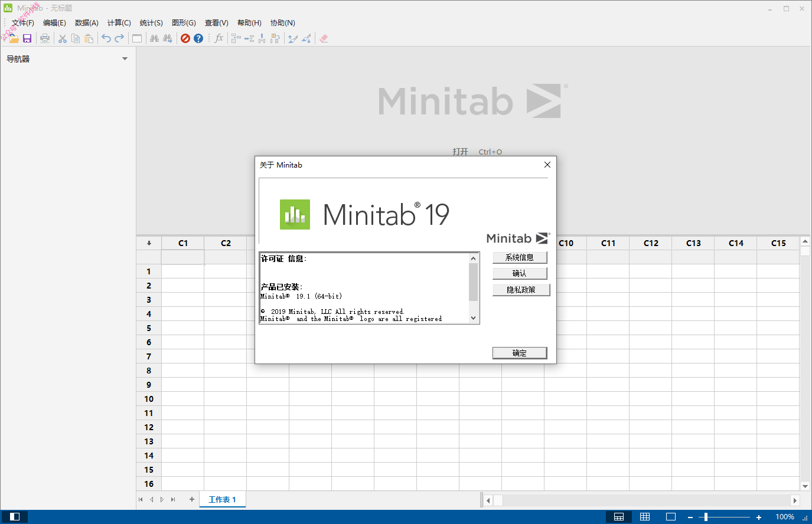Copy with the two-pages icon
The image size is (812, 524).
pos(76,38)
